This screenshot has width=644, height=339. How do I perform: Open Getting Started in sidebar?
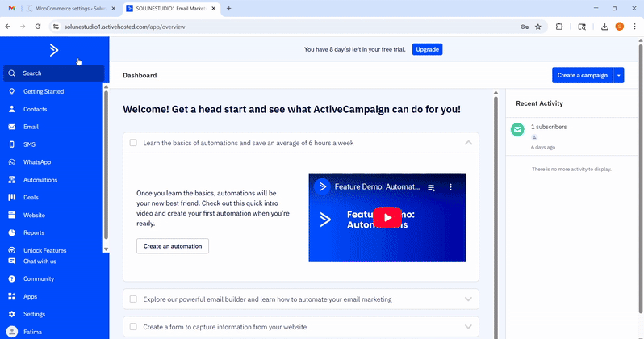(44, 91)
